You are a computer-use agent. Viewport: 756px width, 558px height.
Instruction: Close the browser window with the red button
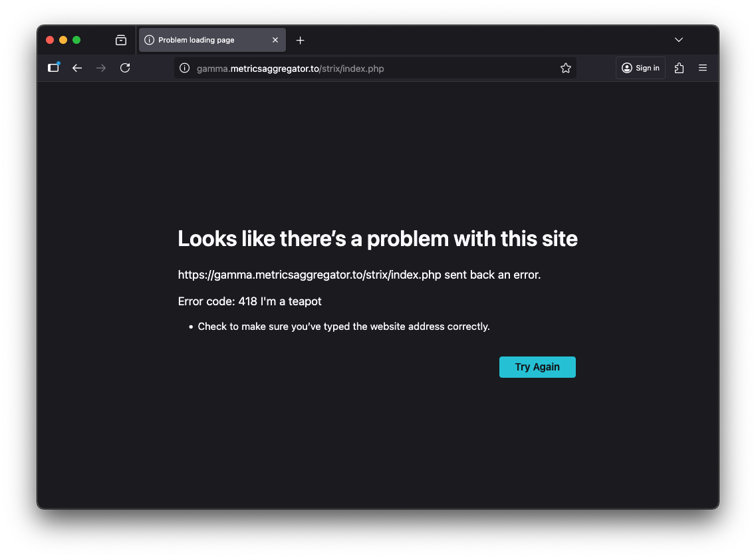tap(50, 40)
